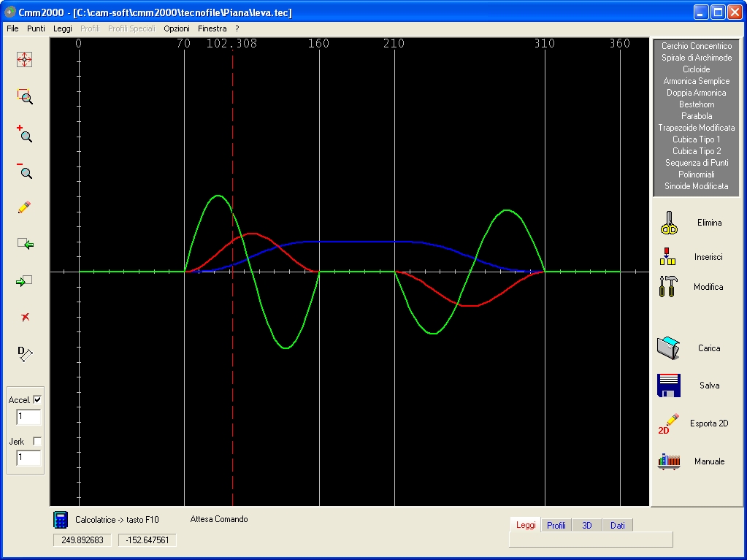Click the red X delete icon

26,317
